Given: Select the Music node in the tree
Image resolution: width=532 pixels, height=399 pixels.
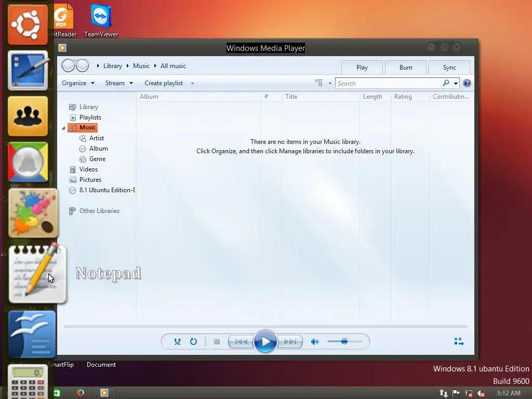Looking at the screenshot, I should tap(83, 128).
